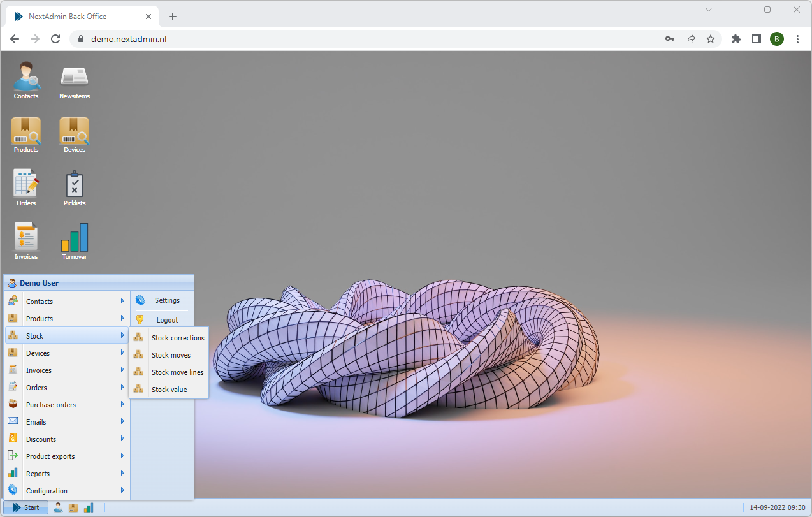Select Emails in the start menu
Viewport: 812px width, 517px height.
click(x=67, y=422)
